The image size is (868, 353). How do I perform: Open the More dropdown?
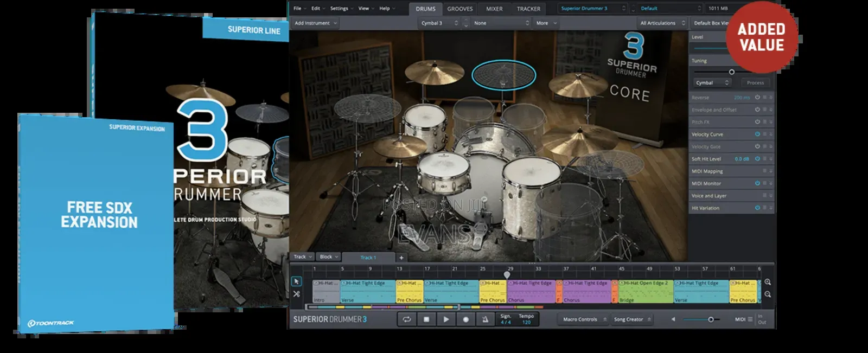(546, 23)
